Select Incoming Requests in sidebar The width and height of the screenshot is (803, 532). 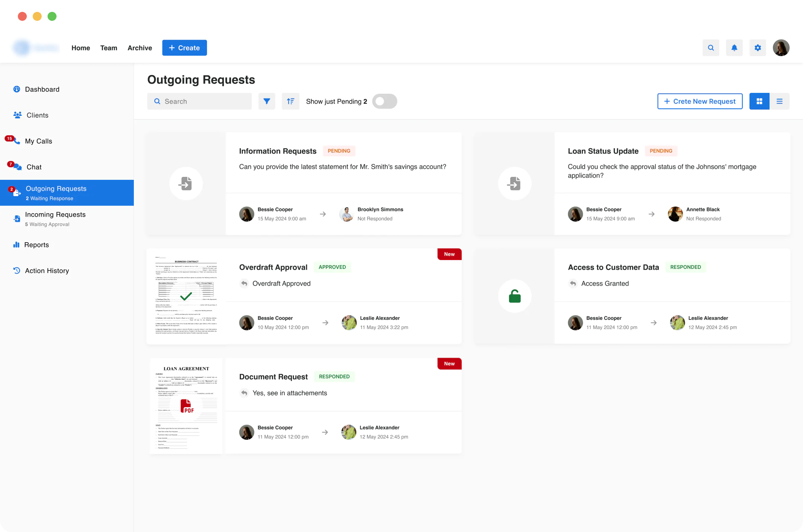pos(67,219)
